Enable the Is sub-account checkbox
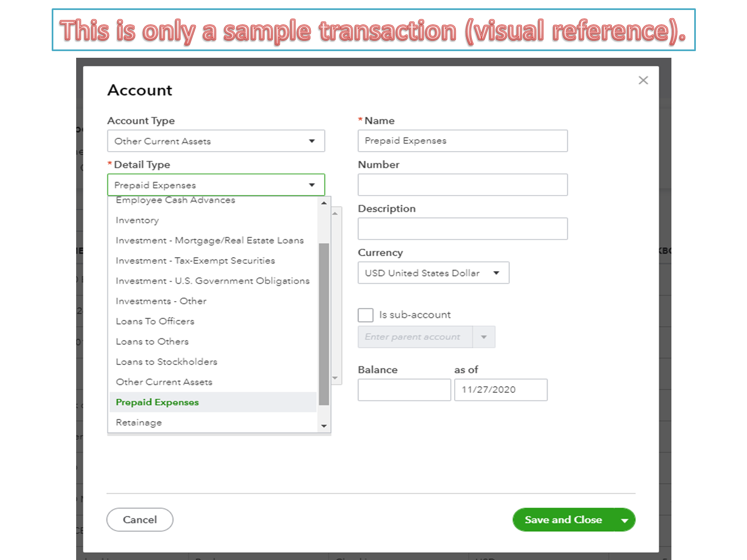The width and height of the screenshot is (747, 560). pyautogui.click(x=365, y=315)
